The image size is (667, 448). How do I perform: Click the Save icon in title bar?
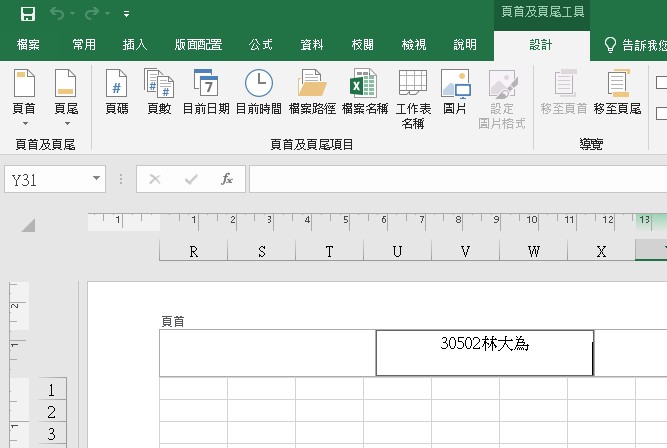point(27,14)
